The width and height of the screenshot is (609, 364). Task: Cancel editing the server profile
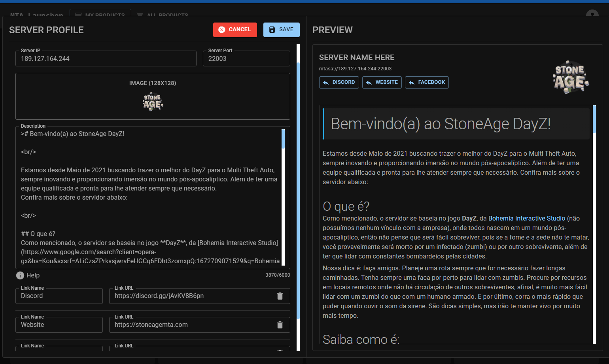(235, 29)
